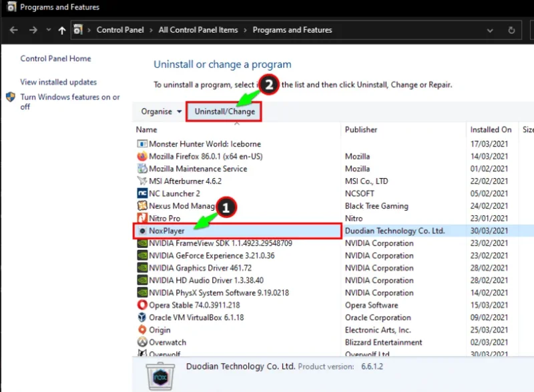This screenshot has height=392, width=534.
Task: Click Programs and Features title bar icon
Action: click(x=11, y=7)
